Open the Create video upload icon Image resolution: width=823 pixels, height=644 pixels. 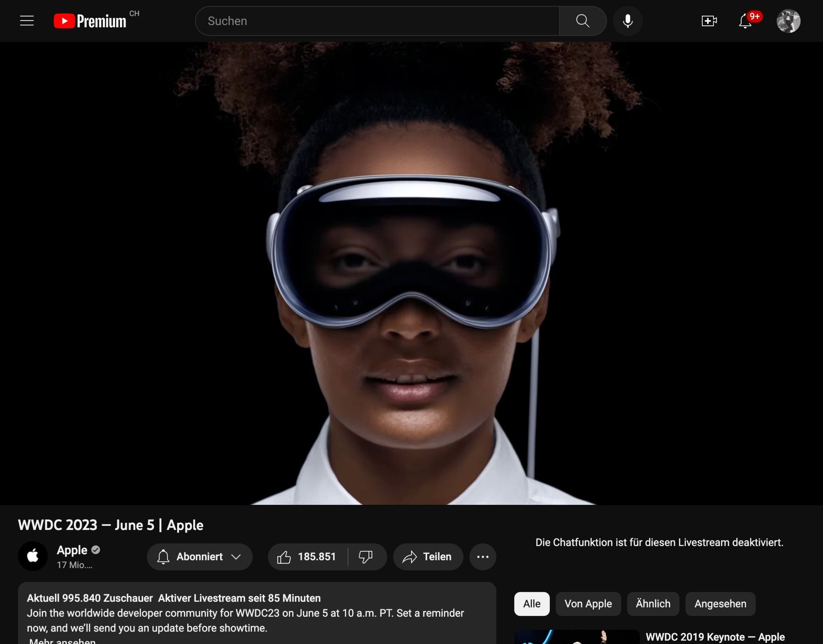click(x=709, y=21)
